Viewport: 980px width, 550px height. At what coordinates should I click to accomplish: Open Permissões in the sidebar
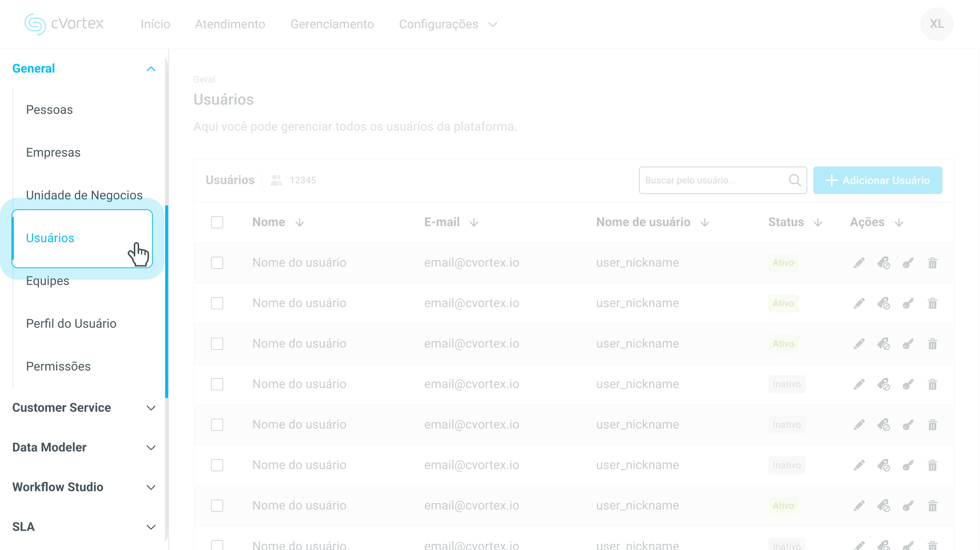[58, 366]
